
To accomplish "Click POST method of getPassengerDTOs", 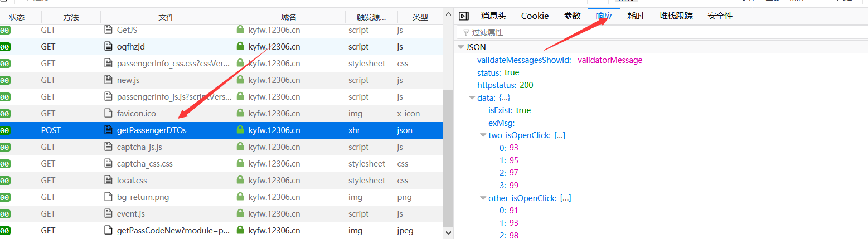I will (x=51, y=130).
